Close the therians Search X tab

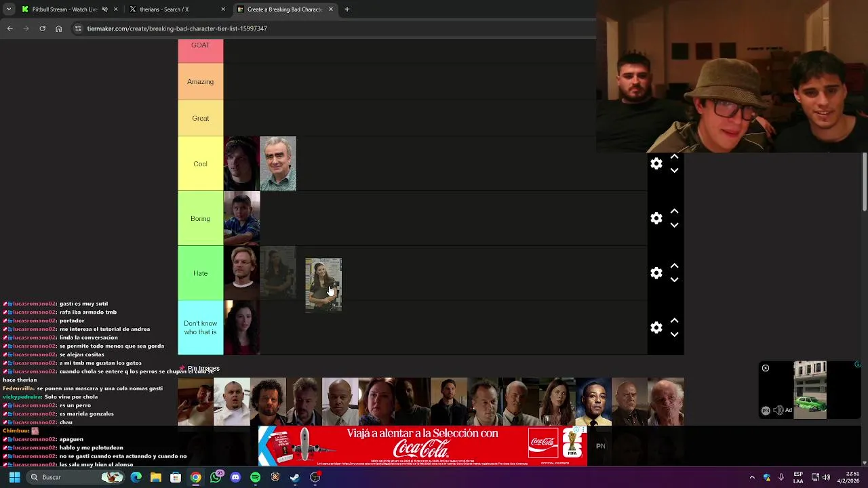(x=223, y=9)
